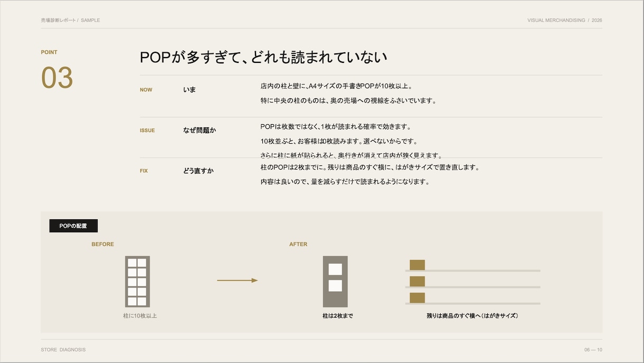Image resolution: width=644 pixels, height=363 pixels.
Task: Click the line starting '内容は良いので'
Action: pyautogui.click(x=345, y=182)
